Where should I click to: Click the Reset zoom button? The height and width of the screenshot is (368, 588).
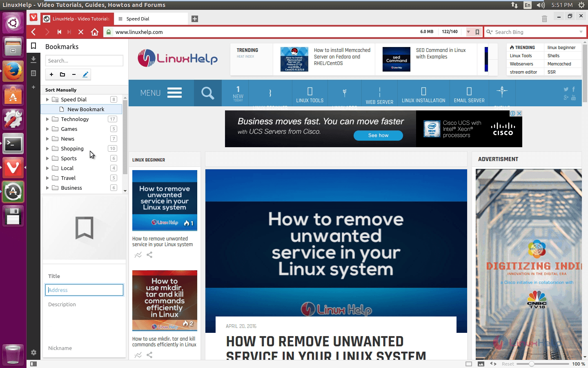(508, 364)
